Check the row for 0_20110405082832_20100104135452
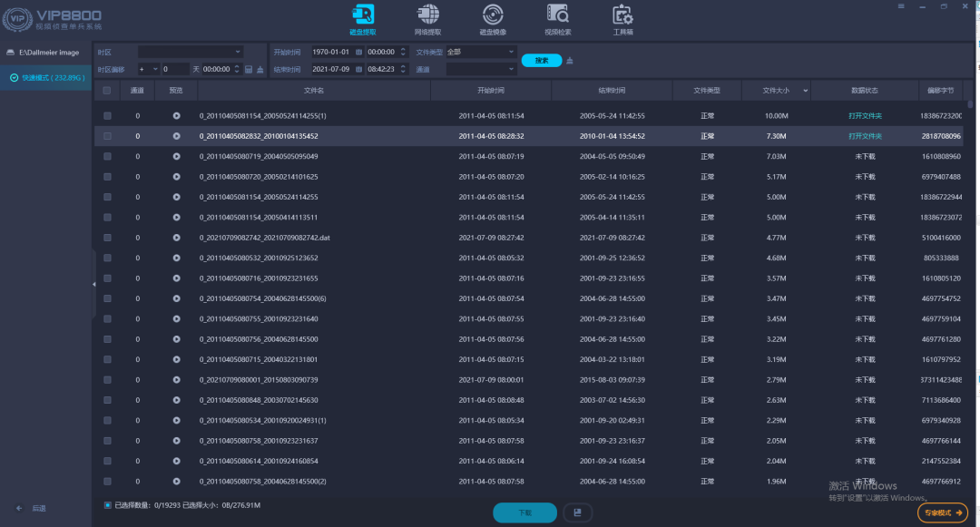 [107, 136]
